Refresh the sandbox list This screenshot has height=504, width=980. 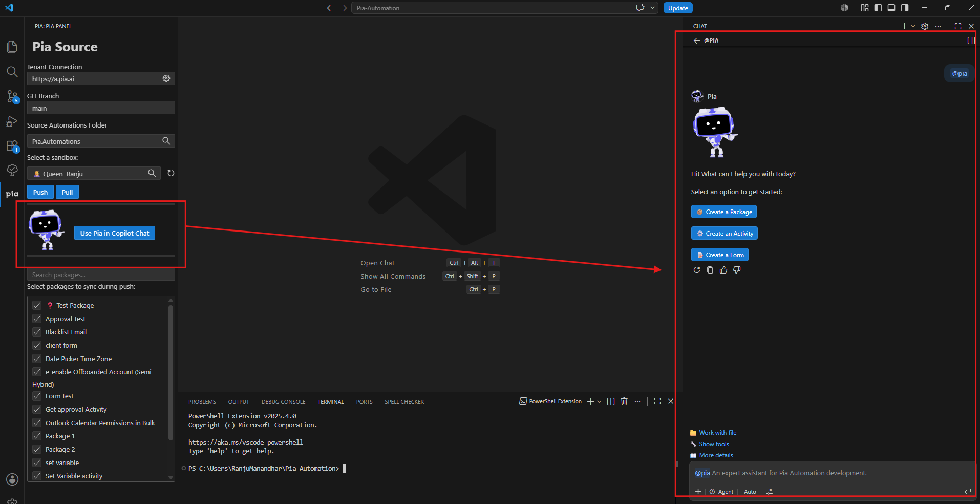[x=171, y=173]
